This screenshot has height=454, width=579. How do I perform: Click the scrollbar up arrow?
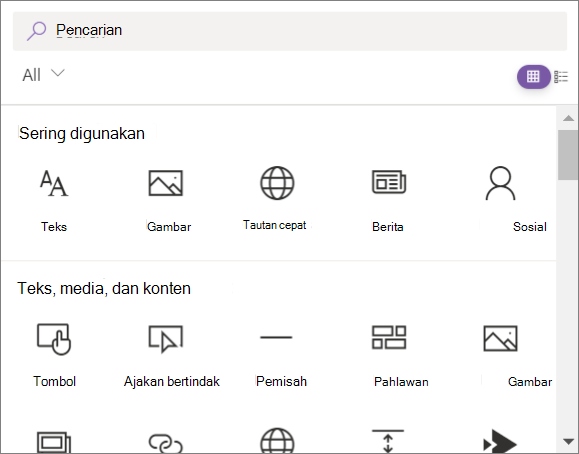click(x=568, y=118)
